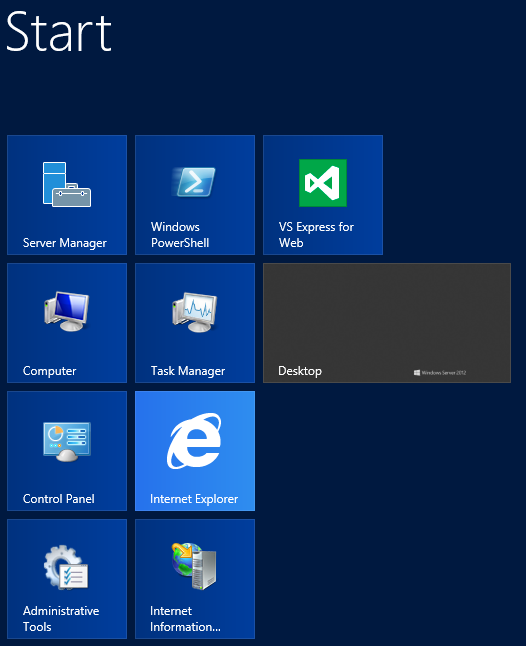
Task: Open the Administrative Tools tile
Action: [67, 579]
